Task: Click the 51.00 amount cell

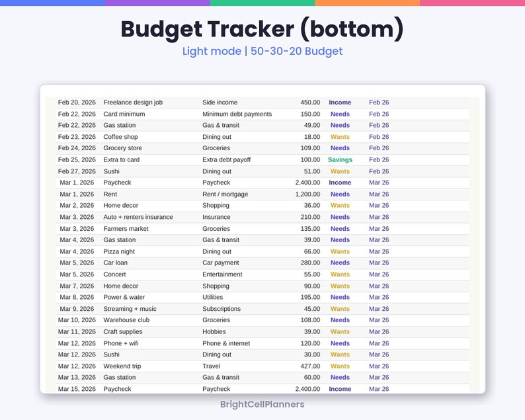Action: click(312, 171)
